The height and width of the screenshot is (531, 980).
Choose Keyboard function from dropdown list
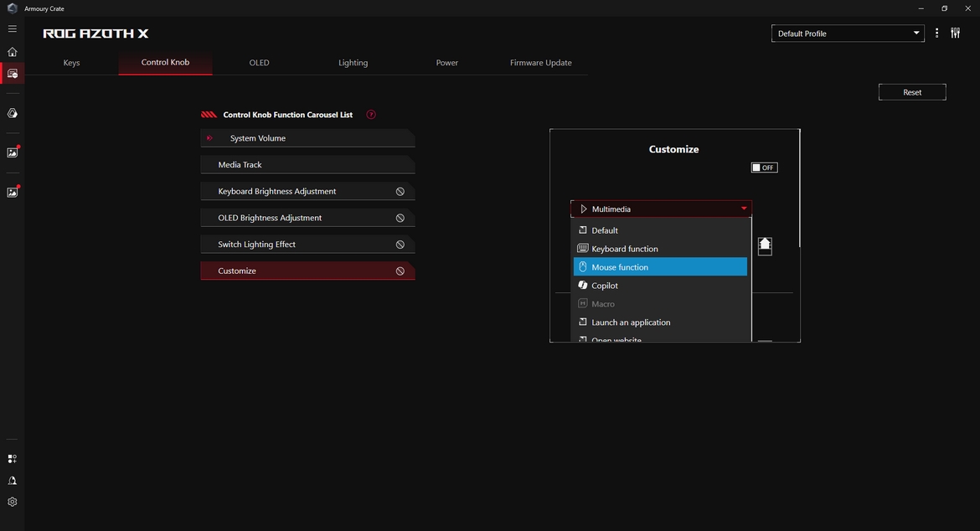coord(625,249)
